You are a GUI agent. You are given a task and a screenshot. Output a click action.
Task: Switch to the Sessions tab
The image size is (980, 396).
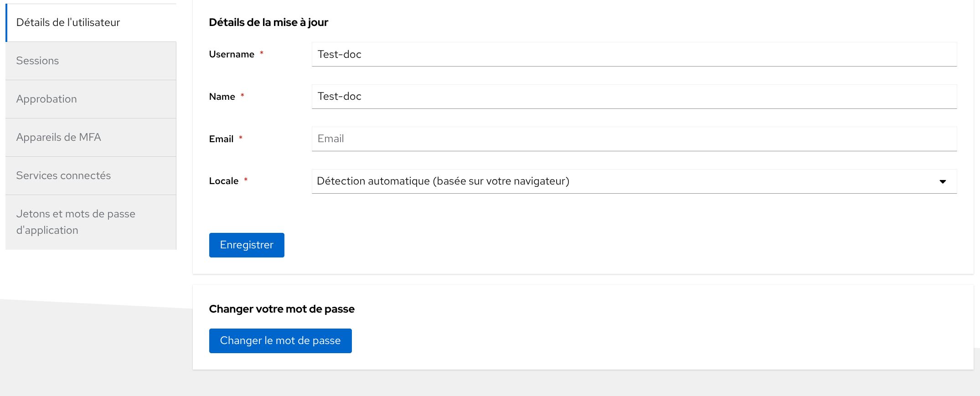coord(38,61)
